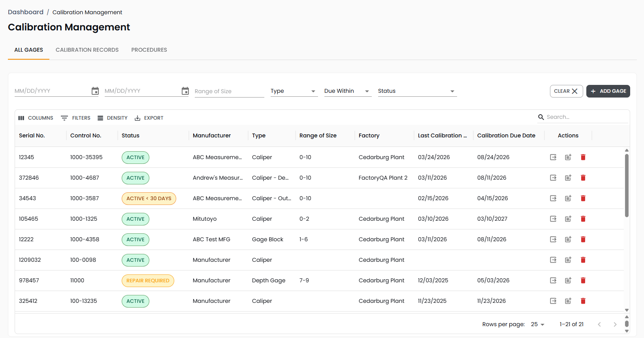Click the search magnifier icon
Screen dimensions: 644x338
[541, 117]
